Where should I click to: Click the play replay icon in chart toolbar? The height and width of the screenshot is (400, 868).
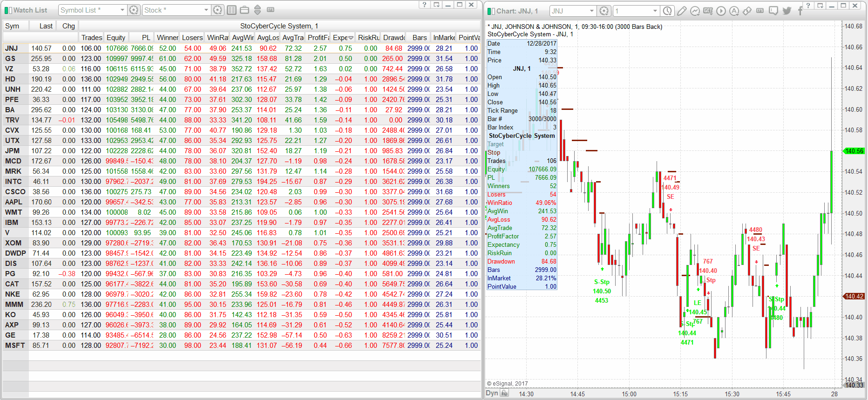pos(721,11)
